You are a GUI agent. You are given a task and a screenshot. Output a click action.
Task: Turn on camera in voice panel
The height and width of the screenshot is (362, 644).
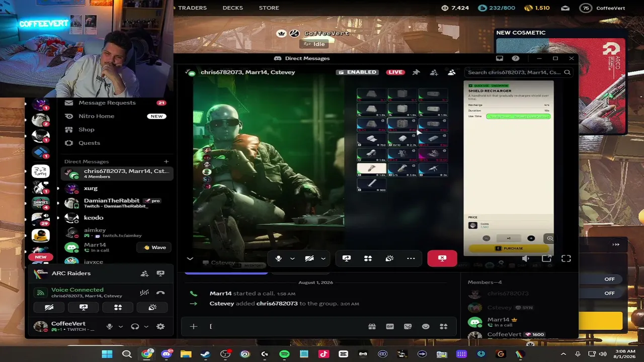(x=49, y=307)
